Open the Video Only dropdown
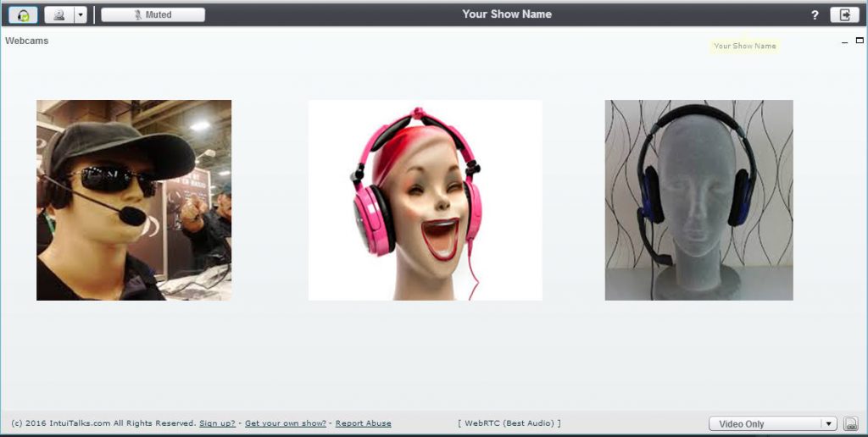The image size is (868, 437). pyautogui.click(x=773, y=423)
